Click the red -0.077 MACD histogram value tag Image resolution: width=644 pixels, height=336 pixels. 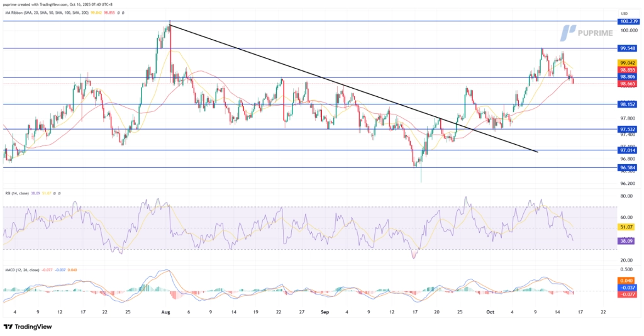(628, 294)
